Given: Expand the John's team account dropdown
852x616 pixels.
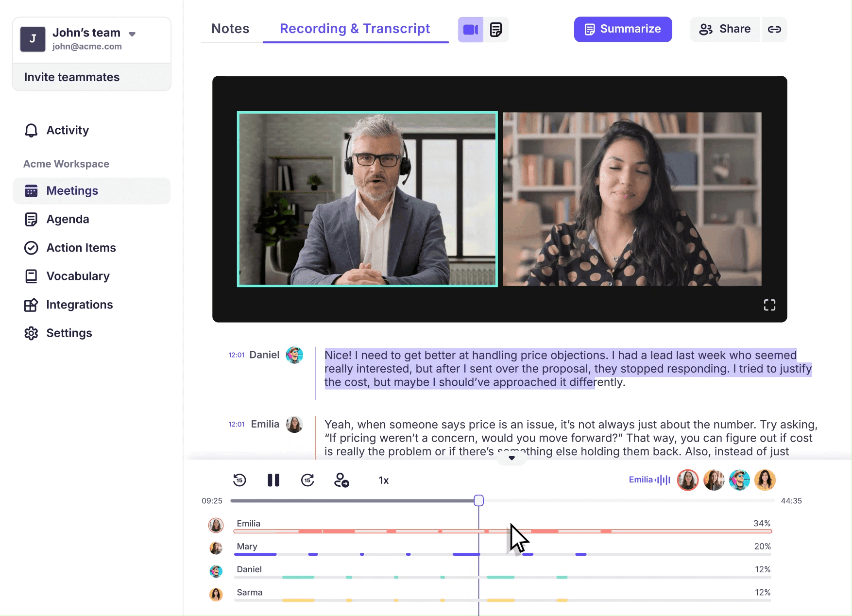Looking at the screenshot, I should pyautogui.click(x=131, y=34).
